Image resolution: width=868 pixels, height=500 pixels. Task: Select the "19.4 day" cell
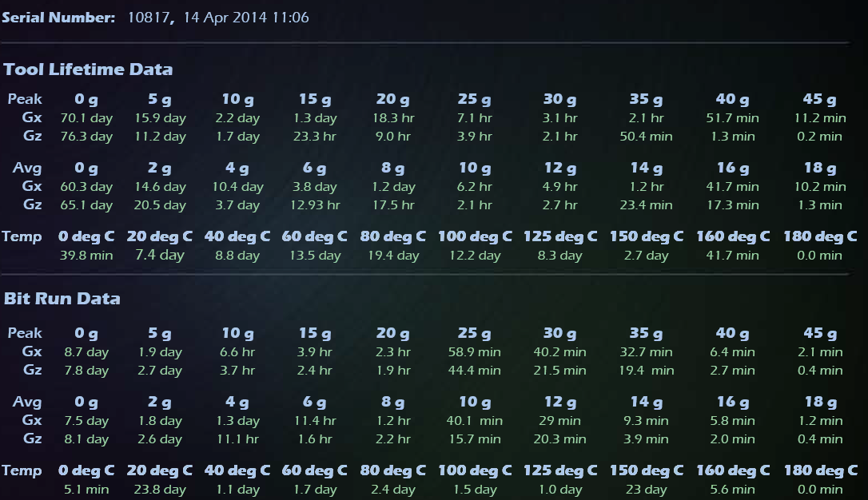point(393,256)
